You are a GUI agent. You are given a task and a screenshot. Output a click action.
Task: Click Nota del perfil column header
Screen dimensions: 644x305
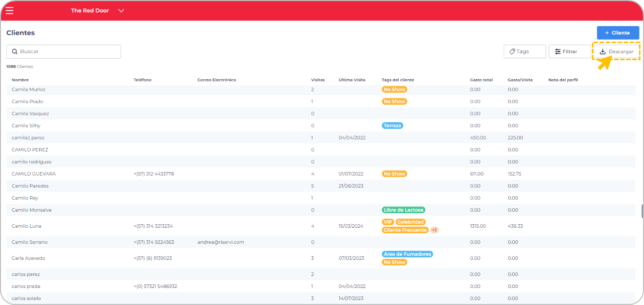point(563,80)
